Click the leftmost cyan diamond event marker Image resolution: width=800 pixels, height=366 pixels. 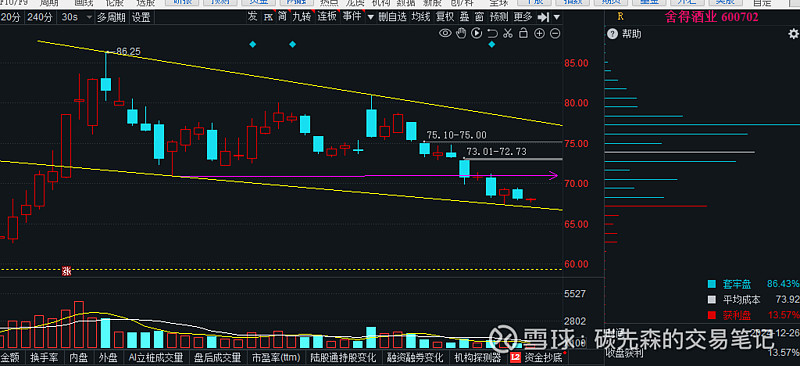(x=253, y=44)
